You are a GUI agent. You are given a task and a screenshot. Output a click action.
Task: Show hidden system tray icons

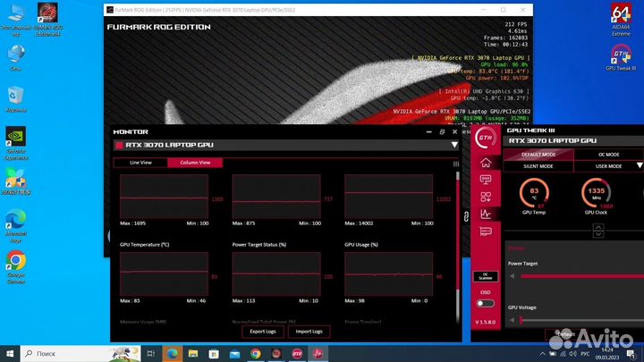click(542, 353)
